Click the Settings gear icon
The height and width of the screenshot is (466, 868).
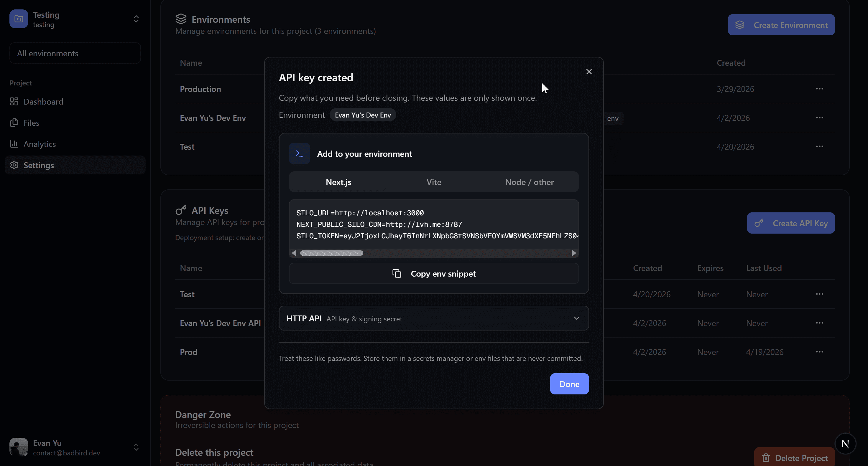tap(14, 165)
